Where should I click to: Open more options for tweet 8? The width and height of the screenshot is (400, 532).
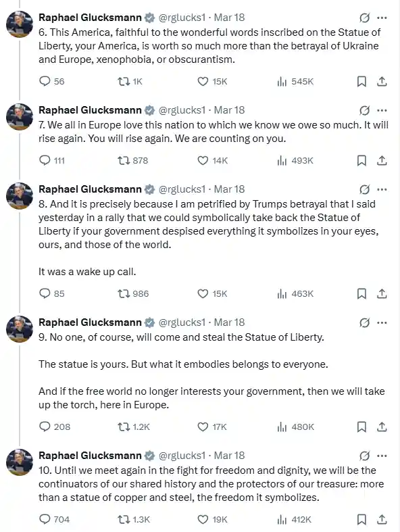point(382,189)
